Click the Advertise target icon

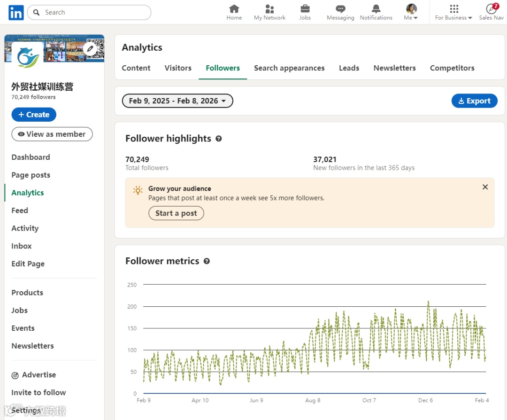[x=15, y=375]
